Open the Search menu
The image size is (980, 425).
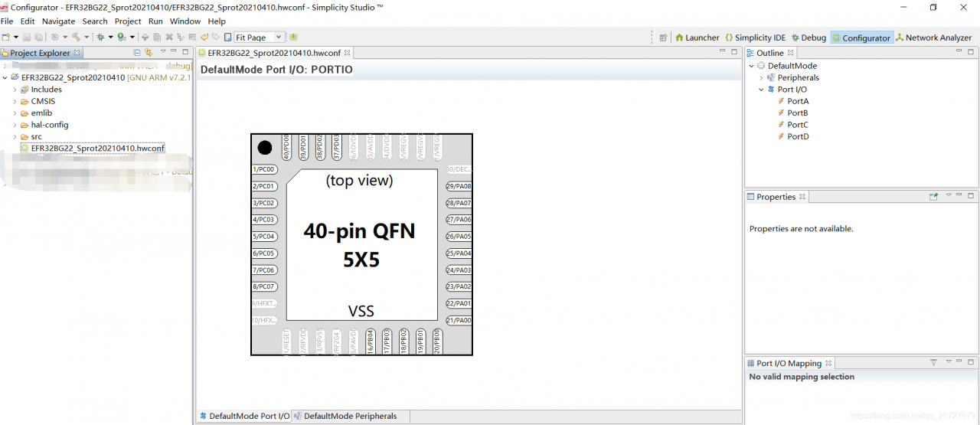tap(95, 21)
